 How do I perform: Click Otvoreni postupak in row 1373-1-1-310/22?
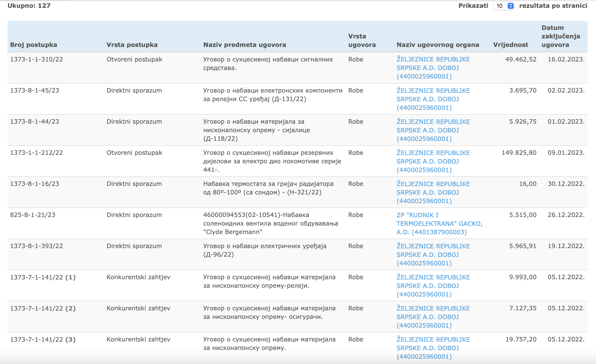tap(134, 59)
